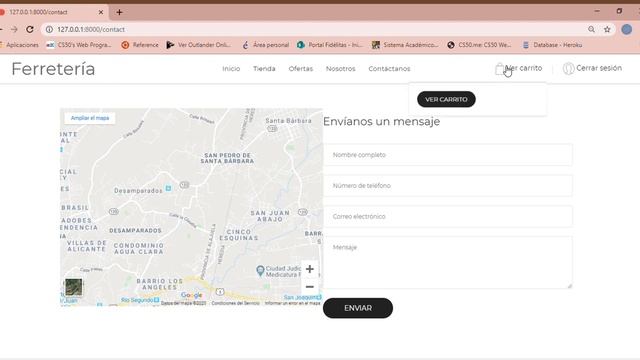
Task: Open Portal Fidélitas bookmark
Action: [x=330, y=45]
